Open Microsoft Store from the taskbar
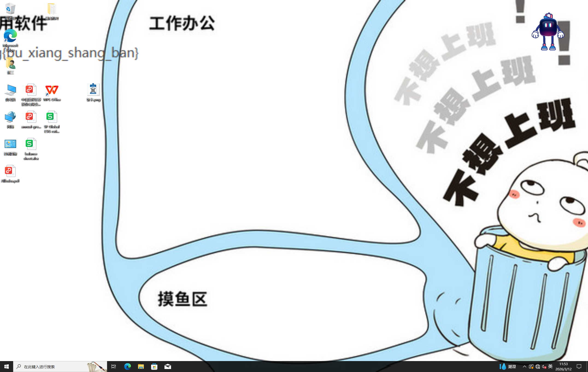588x372 pixels. [154, 367]
